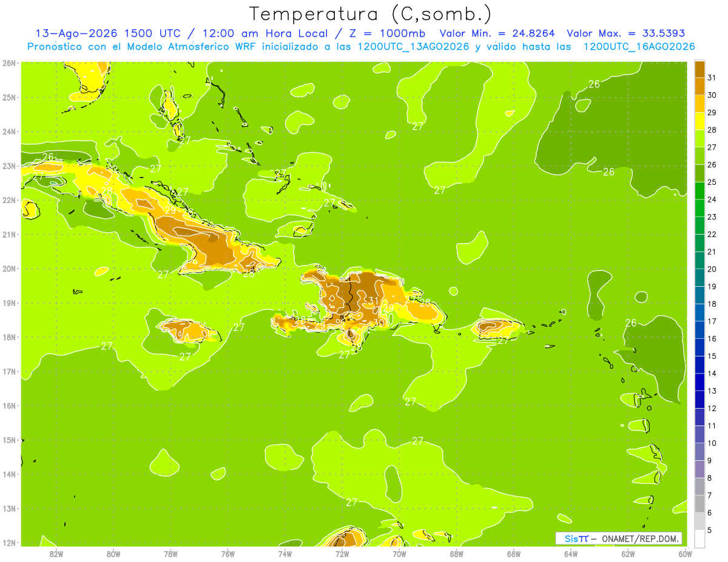Click the "14" label on the color scale
The height and width of the screenshot is (562, 728).
pos(712,373)
